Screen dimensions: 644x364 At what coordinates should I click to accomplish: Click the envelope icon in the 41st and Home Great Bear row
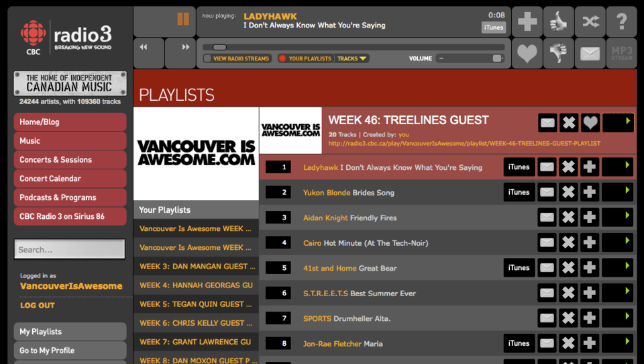point(547,268)
